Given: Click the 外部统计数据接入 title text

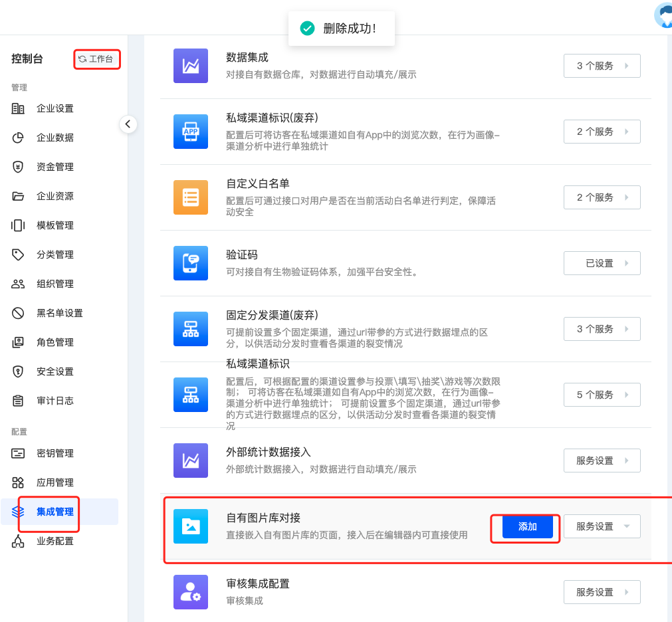Looking at the screenshot, I should point(269,452).
